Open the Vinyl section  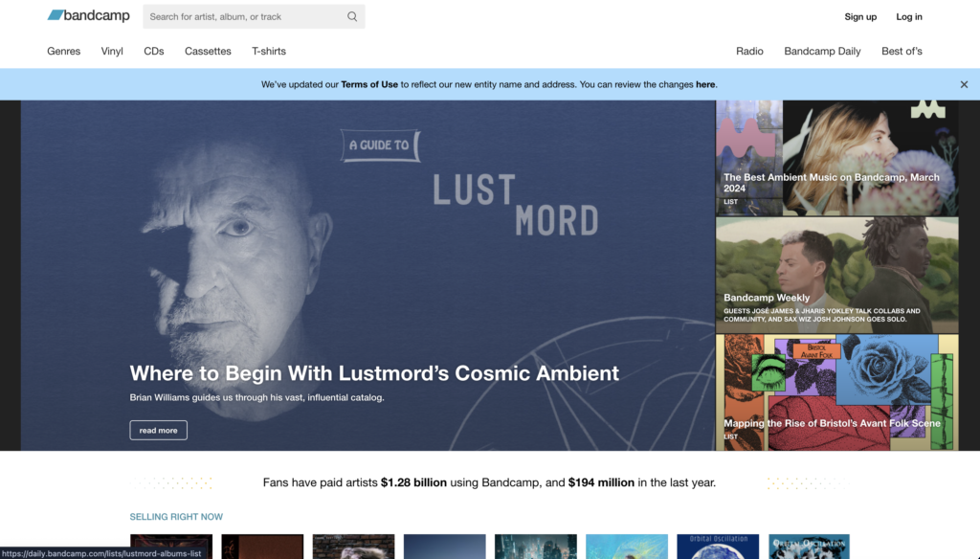click(112, 52)
